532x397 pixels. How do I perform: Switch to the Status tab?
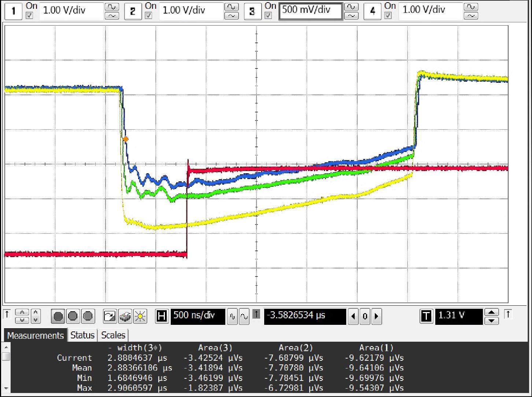[82, 335]
